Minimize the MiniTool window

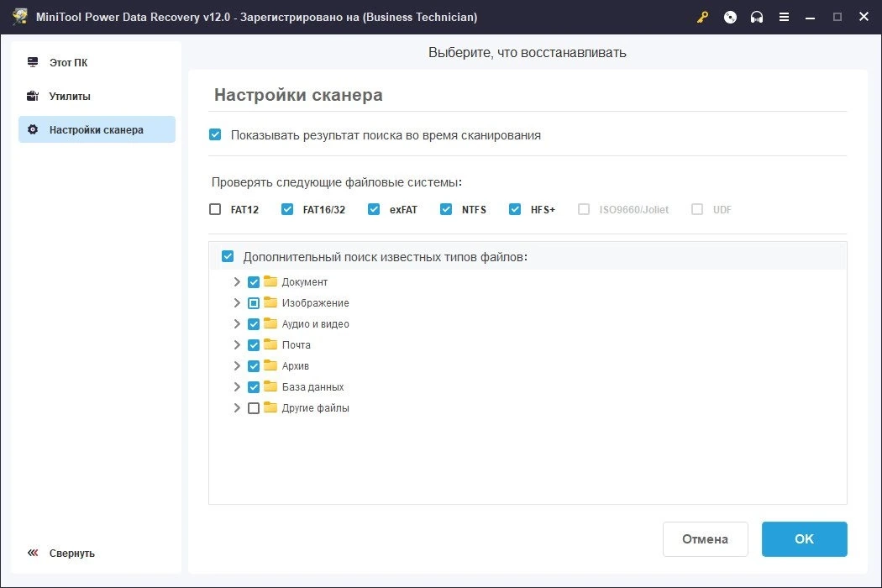pos(810,18)
